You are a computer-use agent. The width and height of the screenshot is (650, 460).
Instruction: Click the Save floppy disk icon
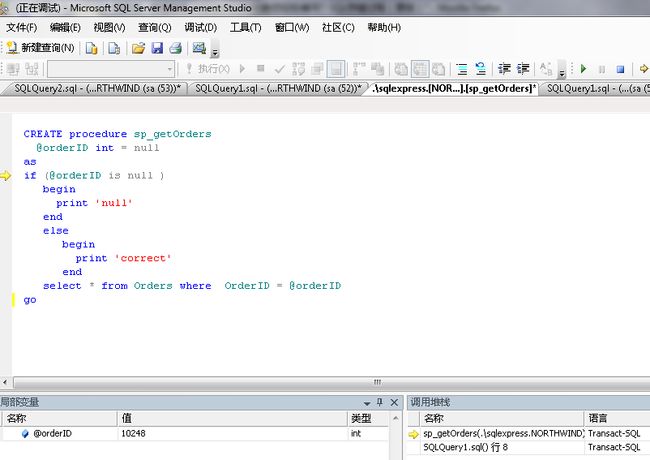[157, 48]
